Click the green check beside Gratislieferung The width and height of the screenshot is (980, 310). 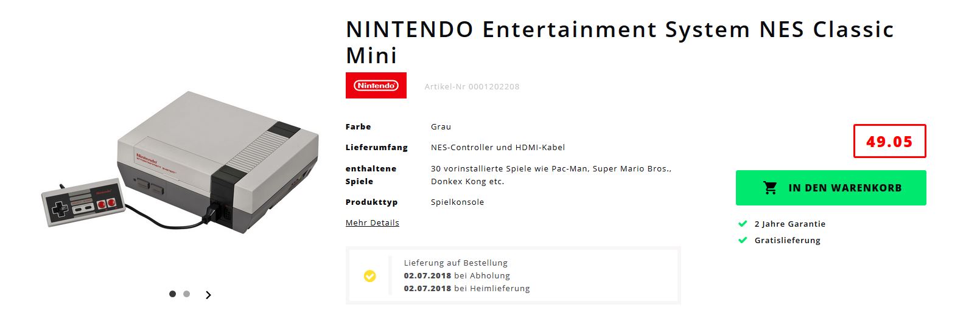[x=743, y=240]
